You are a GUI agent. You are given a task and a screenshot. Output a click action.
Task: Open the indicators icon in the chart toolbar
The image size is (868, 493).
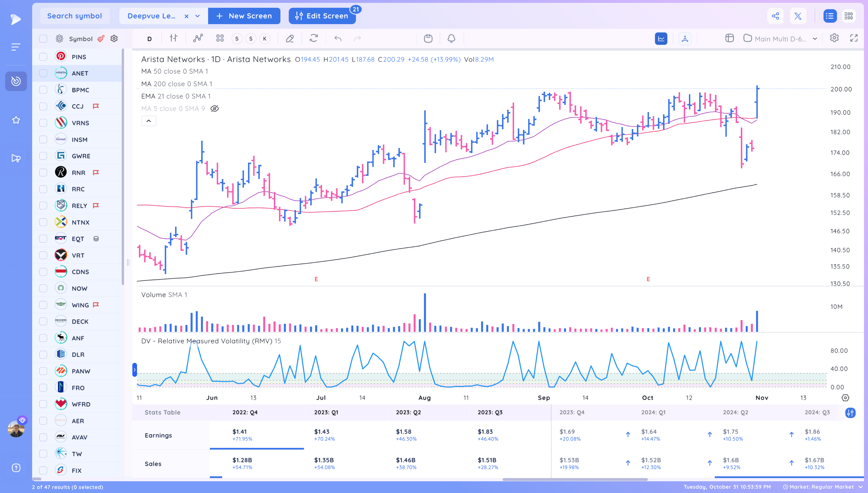(198, 38)
